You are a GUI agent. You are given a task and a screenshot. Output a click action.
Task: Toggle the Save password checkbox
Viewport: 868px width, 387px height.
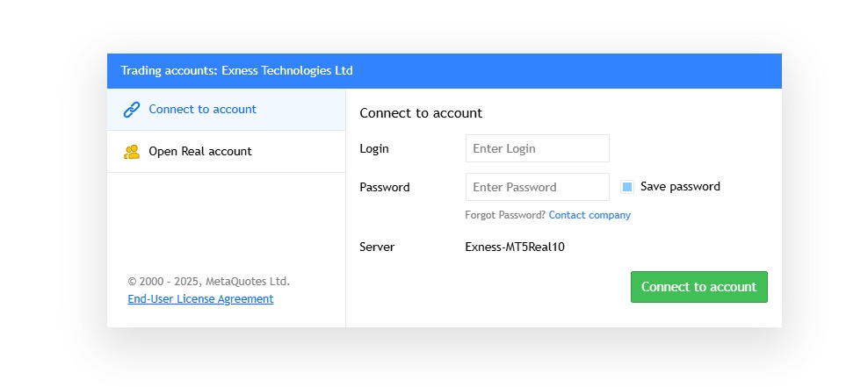pyautogui.click(x=627, y=187)
